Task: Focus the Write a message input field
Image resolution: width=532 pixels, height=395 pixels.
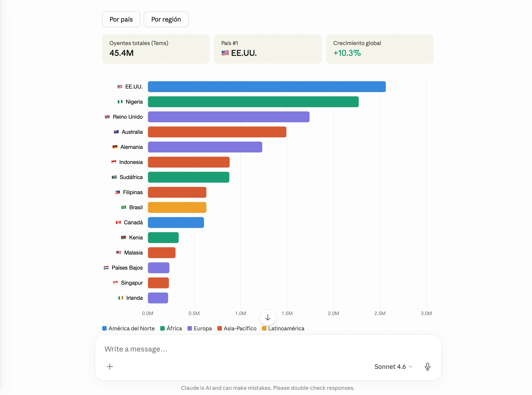Action: (268, 349)
